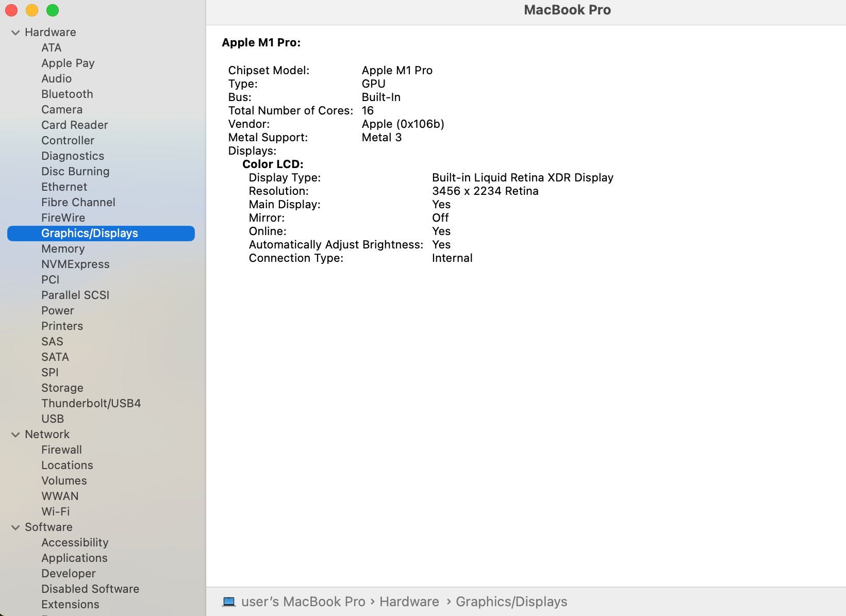Click Type value "GPU"
Viewport: 846px width, 616px height.
pyautogui.click(x=374, y=84)
